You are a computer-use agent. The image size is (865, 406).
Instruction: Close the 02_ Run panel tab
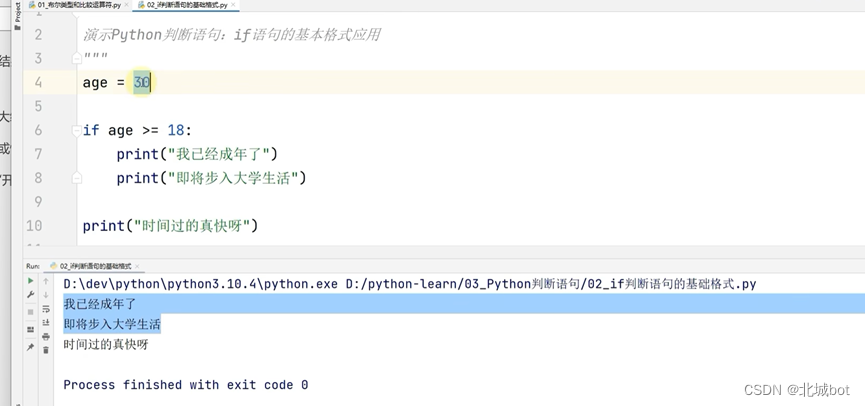137,266
